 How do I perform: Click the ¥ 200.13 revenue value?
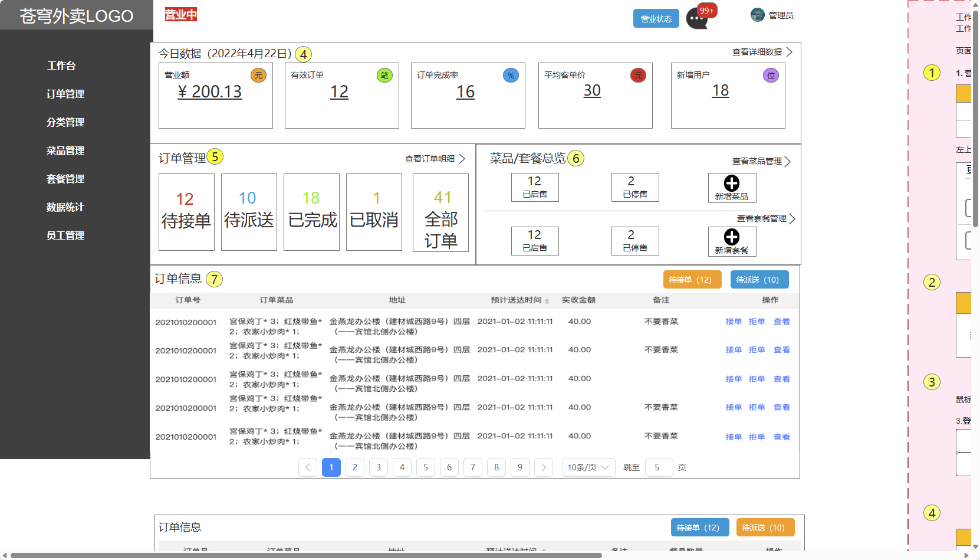(210, 92)
